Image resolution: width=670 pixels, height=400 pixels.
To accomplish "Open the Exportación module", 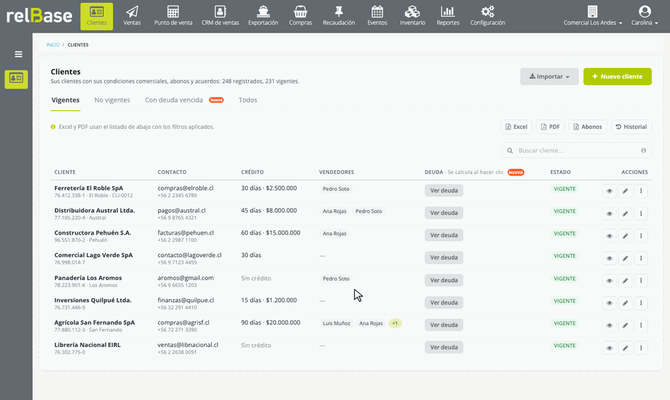I will click(263, 16).
